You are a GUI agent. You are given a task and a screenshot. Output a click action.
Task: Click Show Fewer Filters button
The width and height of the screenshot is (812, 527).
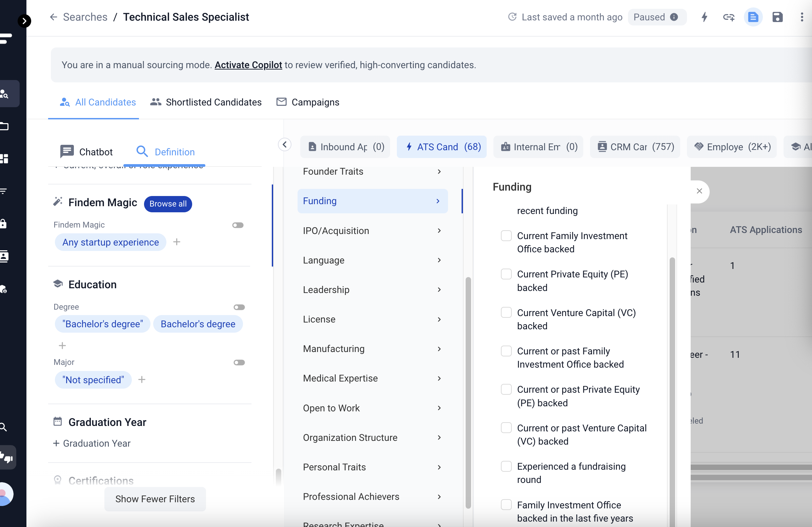click(155, 499)
